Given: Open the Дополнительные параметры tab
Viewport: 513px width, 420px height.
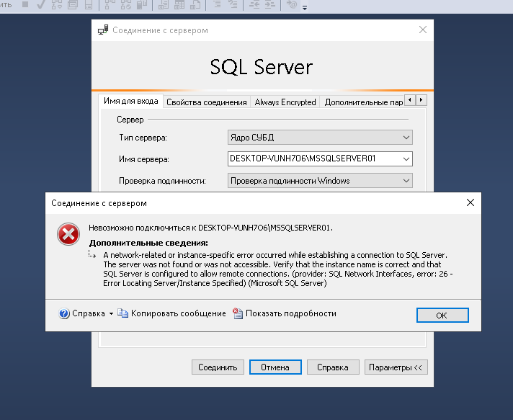Looking at the screenshot, I should coord(363,102).
